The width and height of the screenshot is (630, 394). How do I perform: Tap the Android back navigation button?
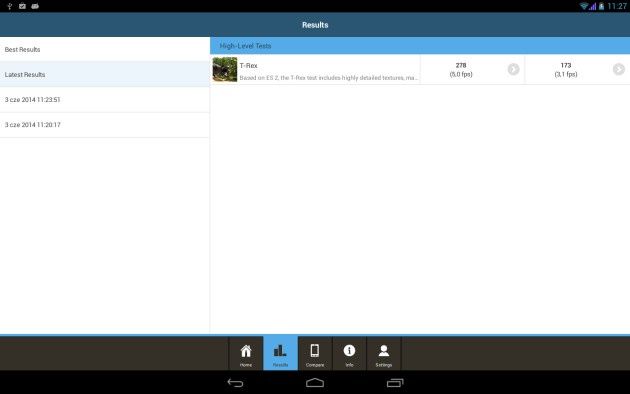pos(235,383)
